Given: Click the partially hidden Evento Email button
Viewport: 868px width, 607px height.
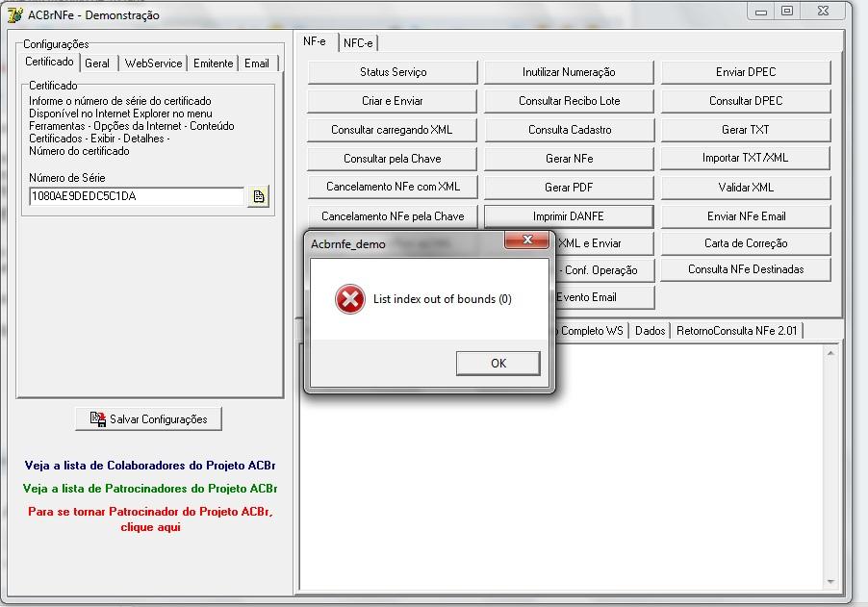Looking at the screenshot, I should coord(603,297).
